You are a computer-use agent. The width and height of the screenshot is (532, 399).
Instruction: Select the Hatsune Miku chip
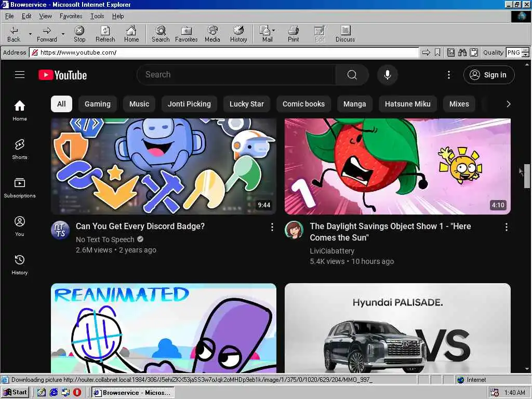point(407,104)
